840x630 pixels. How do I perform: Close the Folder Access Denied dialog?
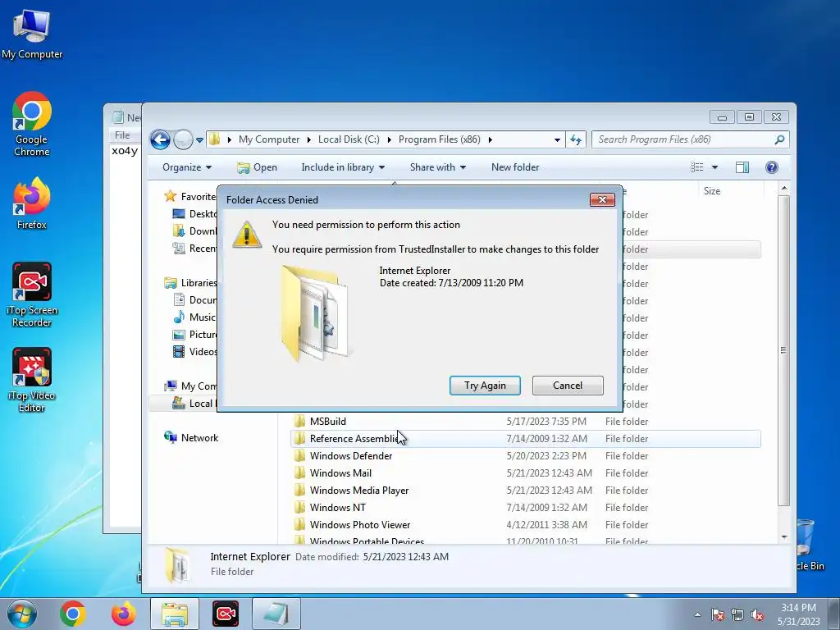(602, 199)
